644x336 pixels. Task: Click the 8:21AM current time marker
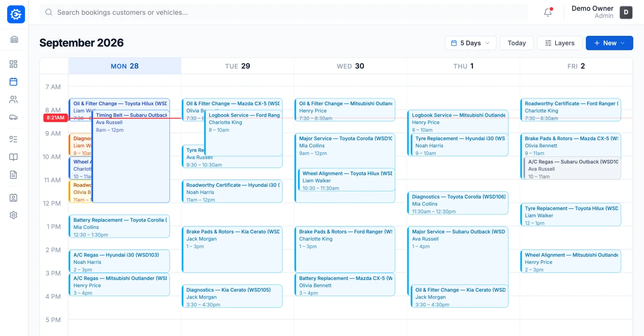coord(56,118)
